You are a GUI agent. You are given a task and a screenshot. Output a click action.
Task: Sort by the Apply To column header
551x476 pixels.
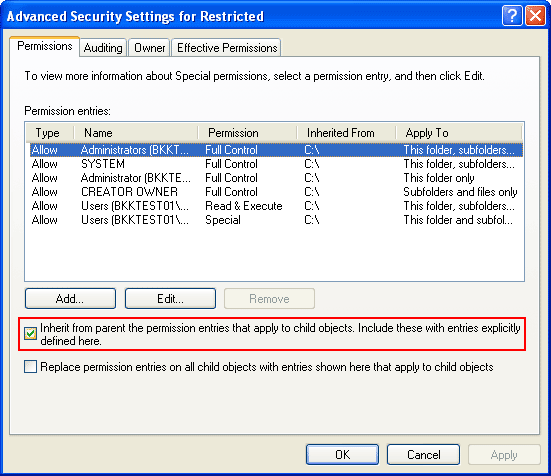459,133
